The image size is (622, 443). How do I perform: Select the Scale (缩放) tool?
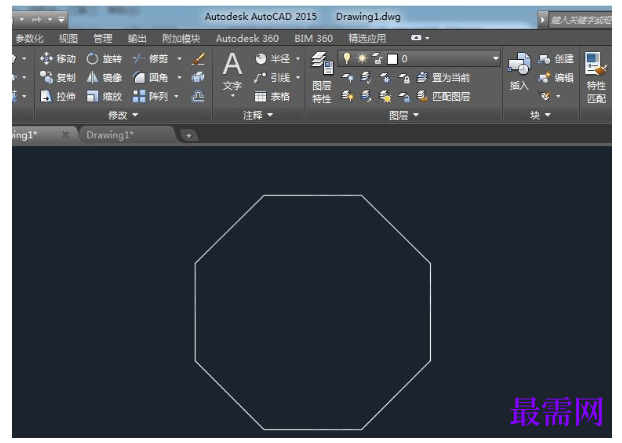tap(104, 96)
